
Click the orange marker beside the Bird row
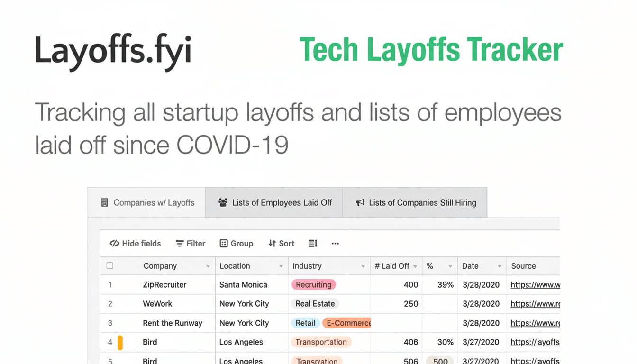tap(120, 342)
